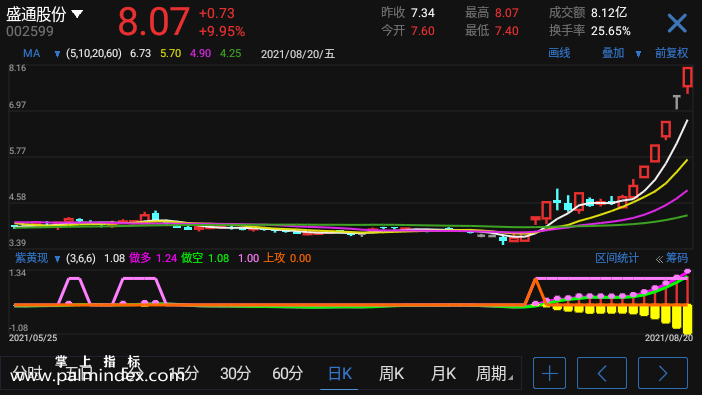Open the 分时 intraday tab

pos(26,373)
